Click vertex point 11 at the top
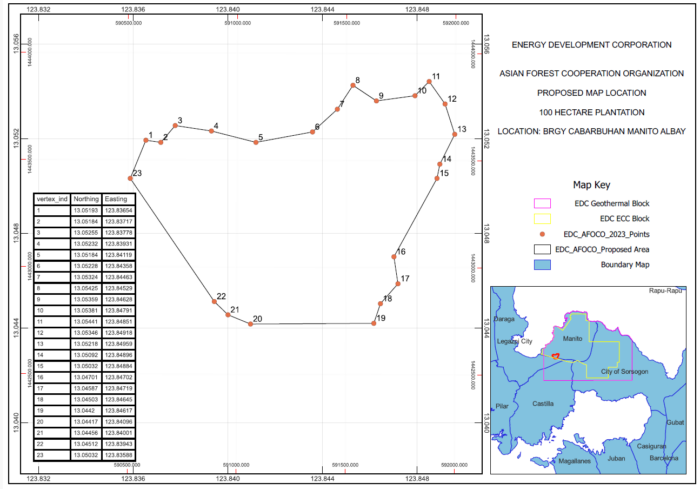 (428, 82)
